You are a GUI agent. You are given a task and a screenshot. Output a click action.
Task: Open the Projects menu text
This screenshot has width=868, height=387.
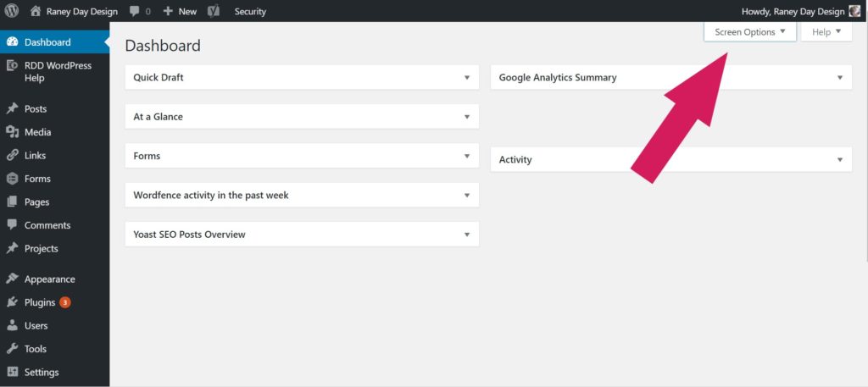41,248
